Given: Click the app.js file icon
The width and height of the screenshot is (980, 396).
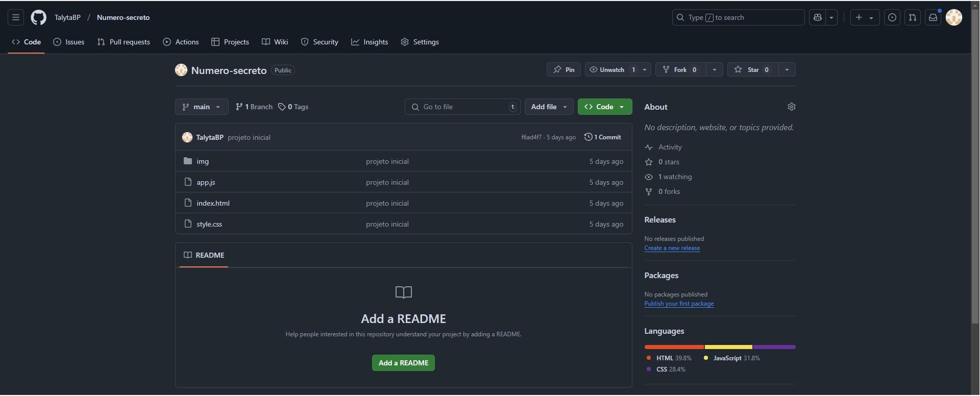Looking at the screenshot, I should (x=188, y=182).
